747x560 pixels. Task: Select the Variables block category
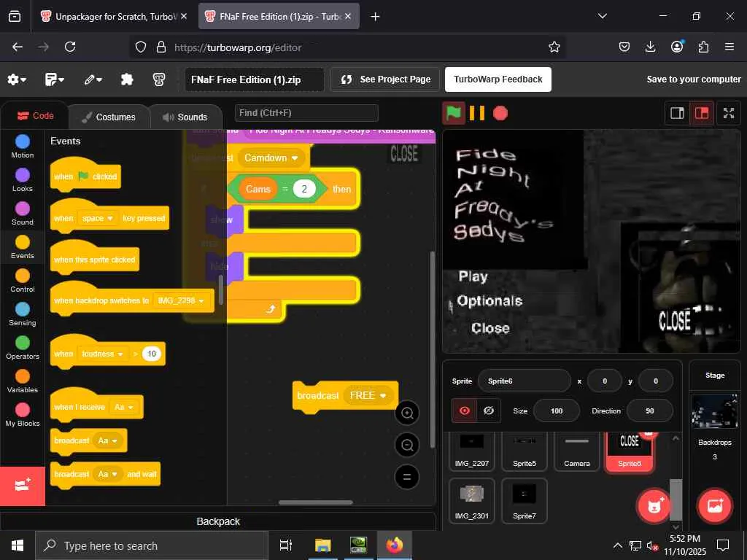tap(23, 381)
